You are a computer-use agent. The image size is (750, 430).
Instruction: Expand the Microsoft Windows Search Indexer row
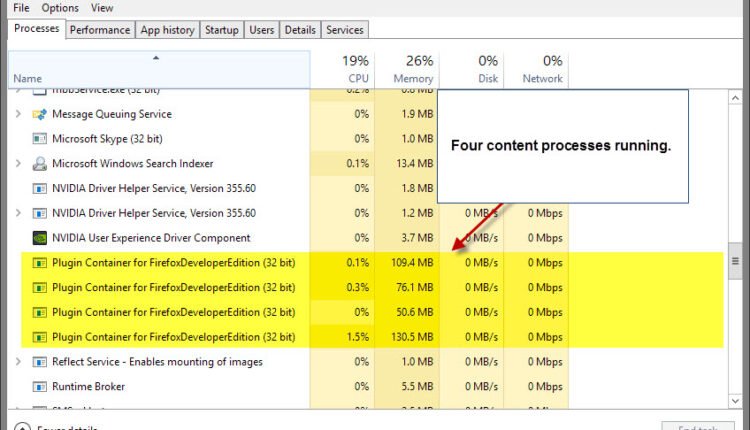click(x=18, y=164)
